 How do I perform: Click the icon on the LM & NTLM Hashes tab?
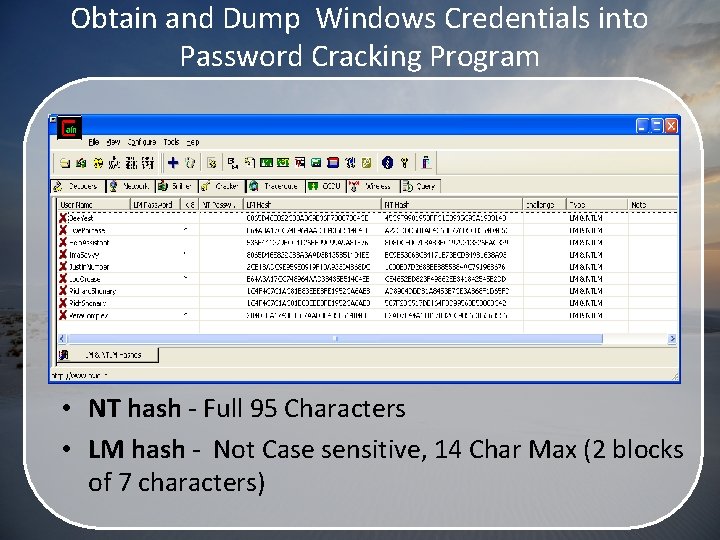pos(64,354)
